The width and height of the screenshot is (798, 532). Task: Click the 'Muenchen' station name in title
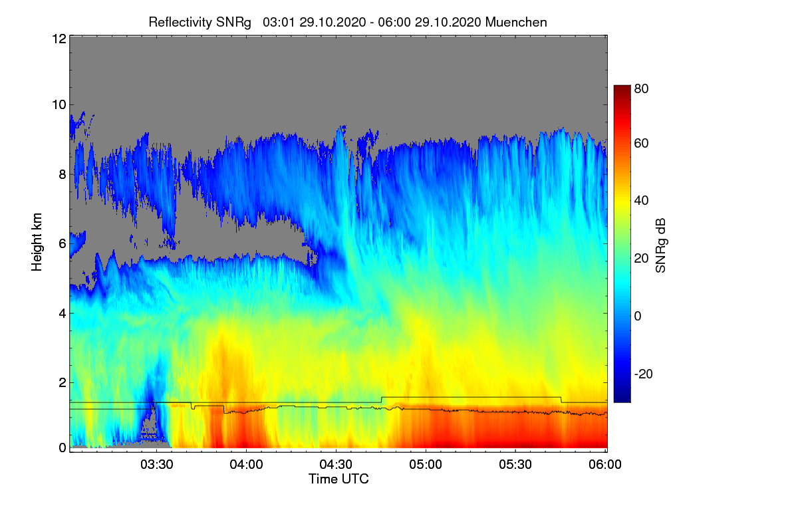click(517, 22)
